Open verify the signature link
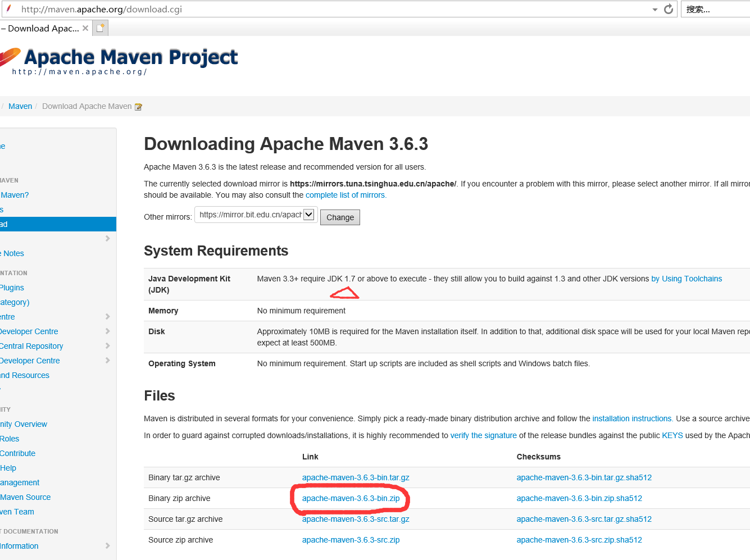This screenshot has width=750, height=560. tap(483, 435)
